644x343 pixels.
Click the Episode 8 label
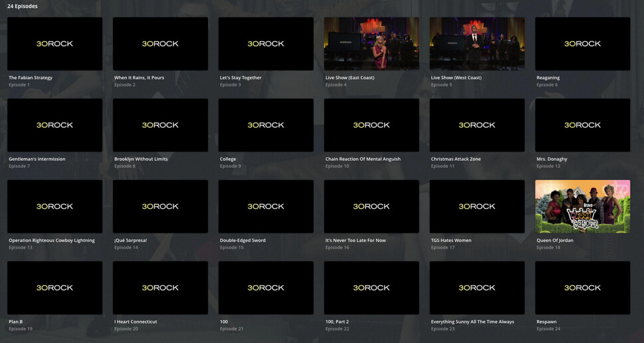[x=125, y=166]
